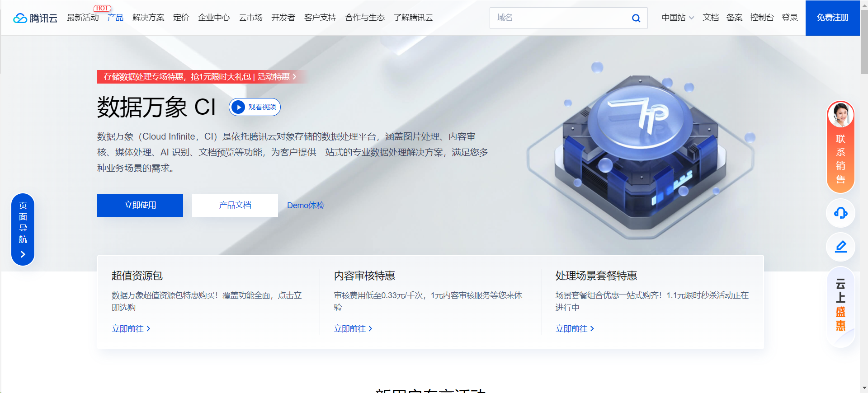The width and height of the screenshot is (868, 393).
Task: Click the pencil feedback icon
Action: coord(840,247)
